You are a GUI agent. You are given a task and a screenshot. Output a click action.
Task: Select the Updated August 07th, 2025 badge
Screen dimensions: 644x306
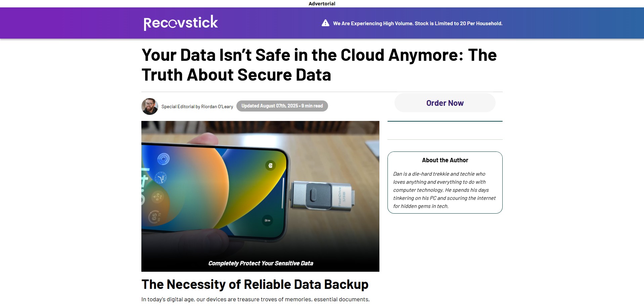coord(282,106)
